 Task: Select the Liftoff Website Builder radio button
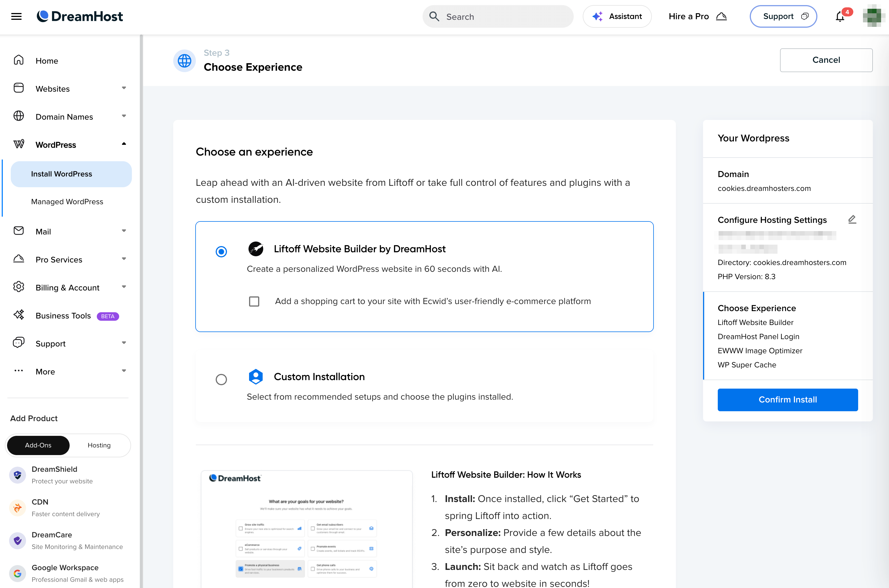click(221, 252)
